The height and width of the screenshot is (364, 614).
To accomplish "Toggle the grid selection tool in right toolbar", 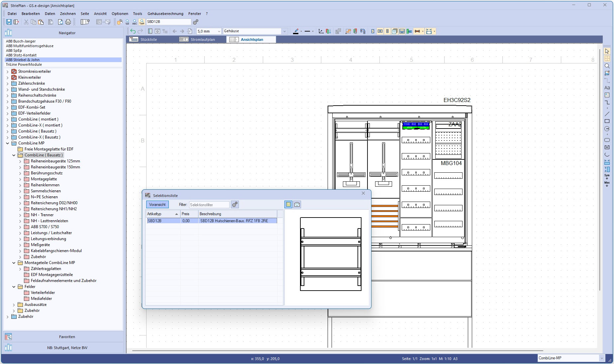I will [x=607, y=58].
